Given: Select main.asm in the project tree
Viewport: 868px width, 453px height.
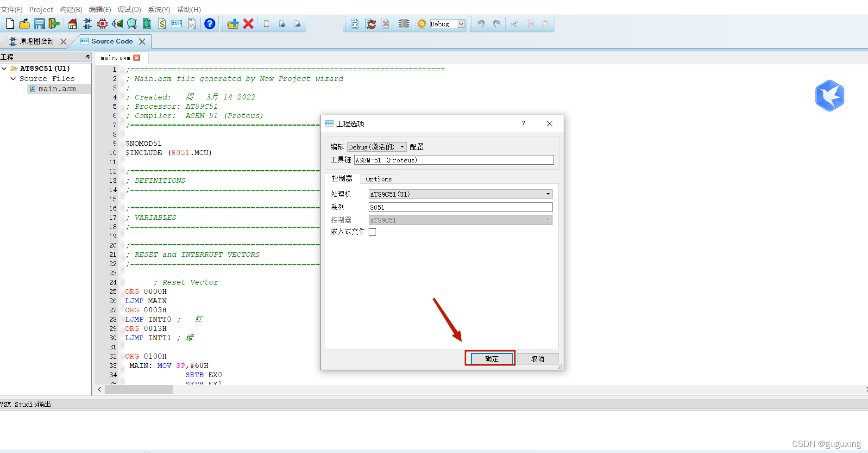Looking at the screenshot, I should click(57, 89).
